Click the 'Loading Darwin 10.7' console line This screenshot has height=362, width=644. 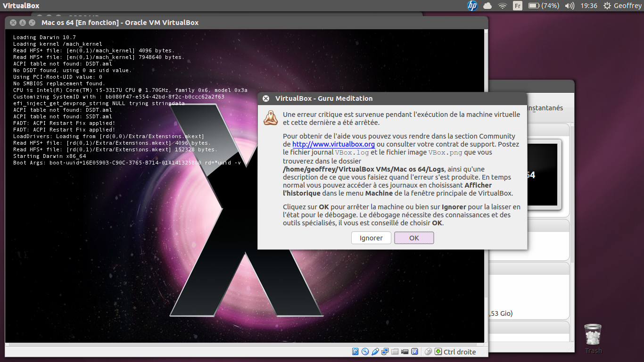coord(44,37)
